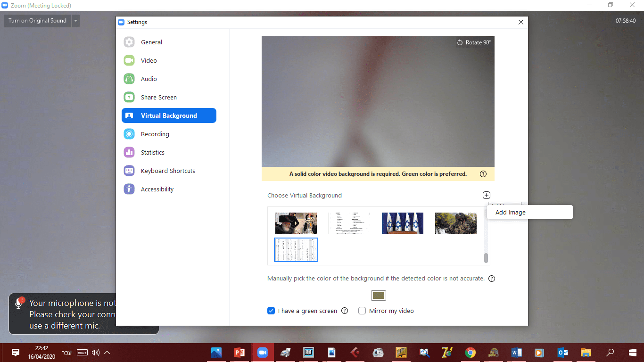Open PowerPoint from the taskbar
Image resolution: width=644 pixels, height=362 pixels.
[239, 353]
